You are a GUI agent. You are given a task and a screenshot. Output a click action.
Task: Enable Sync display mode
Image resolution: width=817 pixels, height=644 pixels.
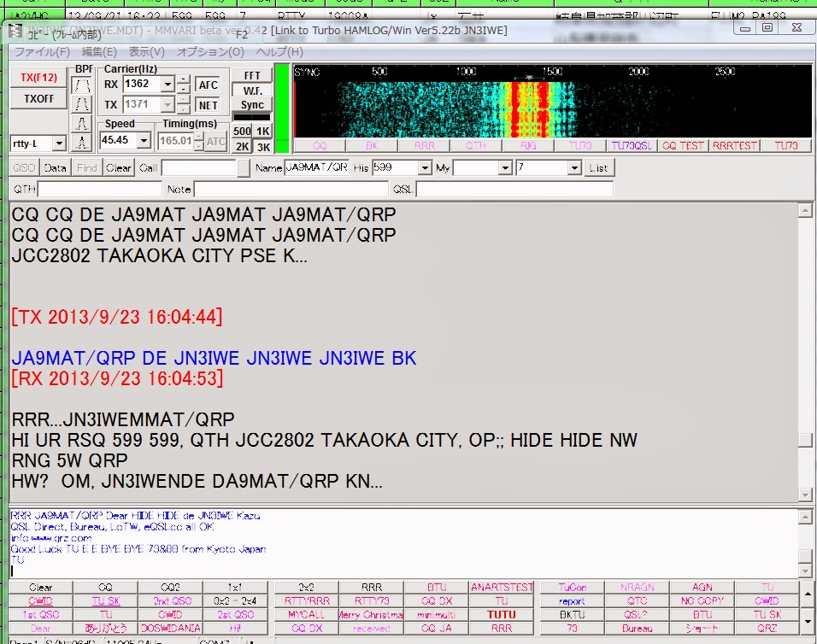[x=250, y=104]
